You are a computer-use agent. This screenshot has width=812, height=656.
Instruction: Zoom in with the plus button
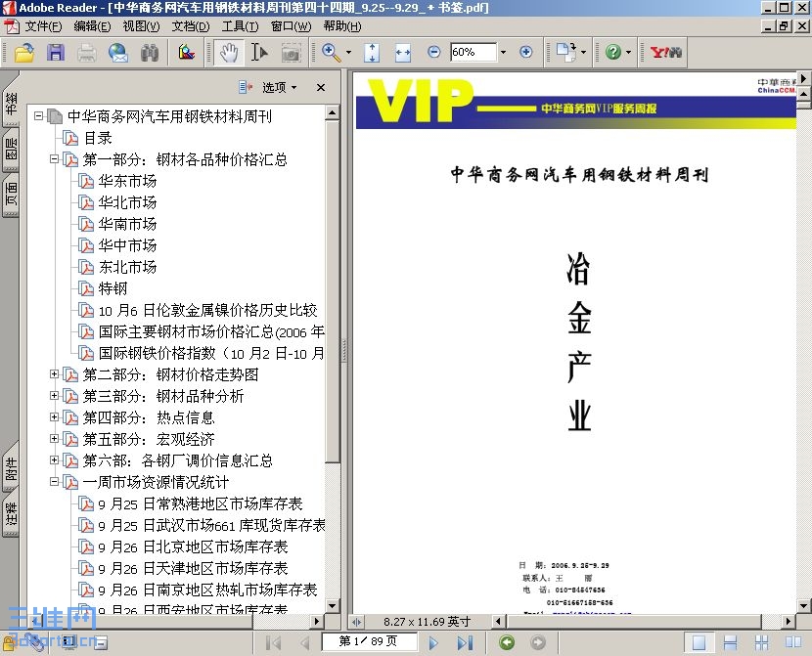point(525,52)
